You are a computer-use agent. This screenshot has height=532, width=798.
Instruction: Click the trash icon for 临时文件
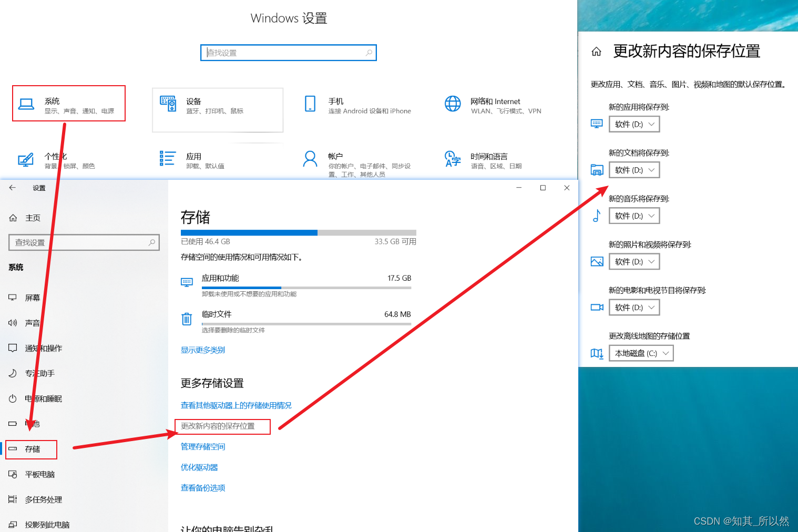(x=187, y=319)
